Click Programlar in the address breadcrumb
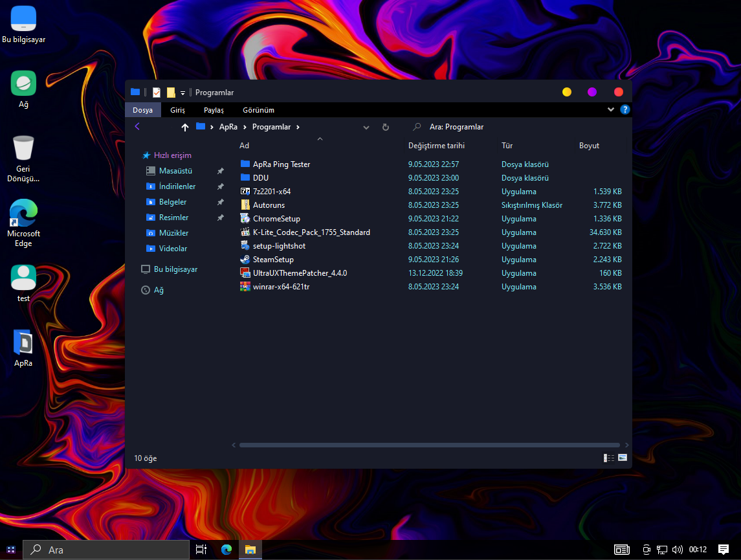 (271, 127)
